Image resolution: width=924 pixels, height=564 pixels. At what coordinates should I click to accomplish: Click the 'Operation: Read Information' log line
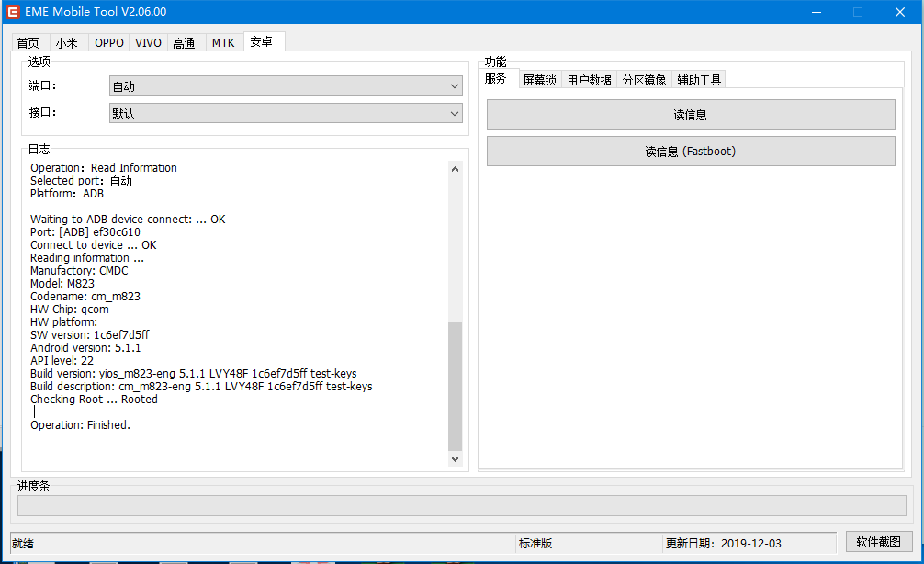click(x=104, y=168)
